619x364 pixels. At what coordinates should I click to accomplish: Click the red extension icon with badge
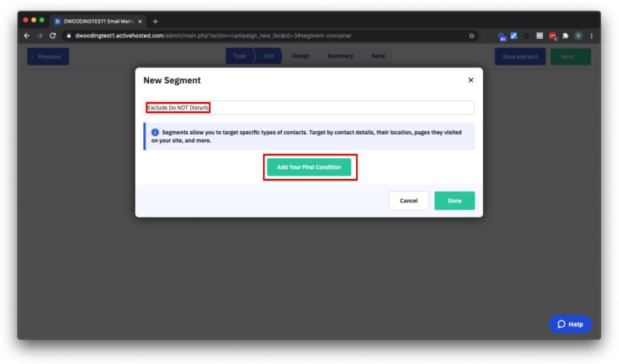pos(553,36)
